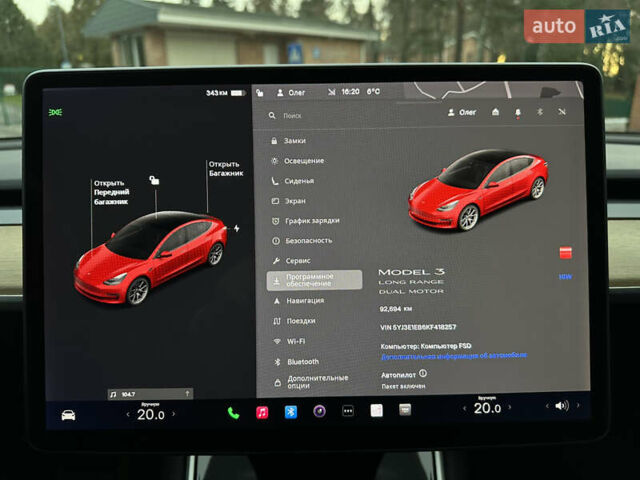Tap the 343 км battery range indicator
Image resolution: width=640 pixels, height=480 pixels.
(226, 93)
